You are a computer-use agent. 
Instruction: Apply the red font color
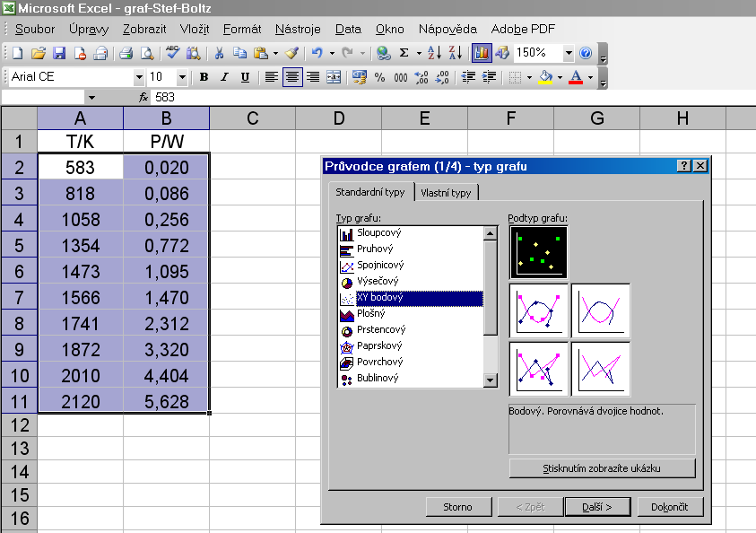click(576, 77)
